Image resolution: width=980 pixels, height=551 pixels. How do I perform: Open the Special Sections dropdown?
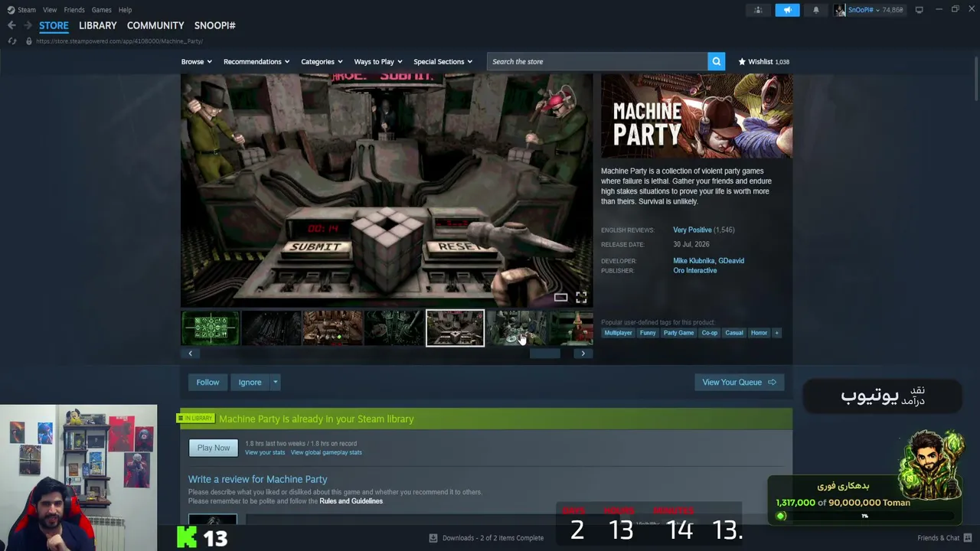point(443,61)
